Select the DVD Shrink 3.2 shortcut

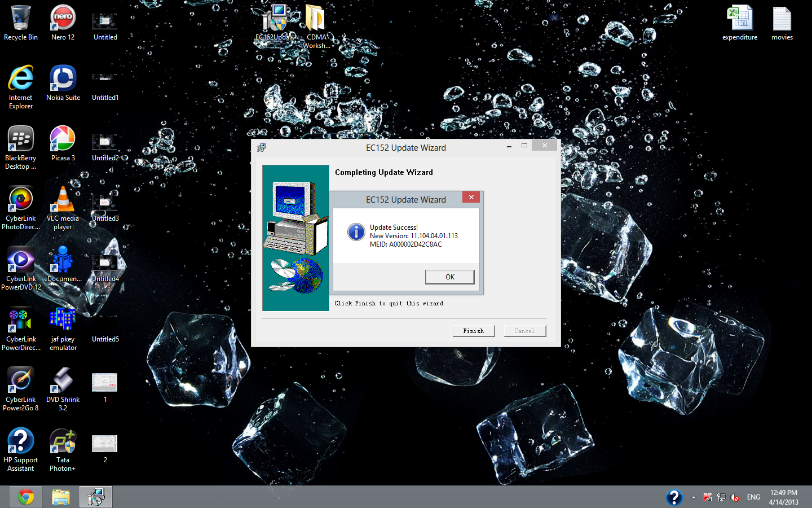pos(63,389)
